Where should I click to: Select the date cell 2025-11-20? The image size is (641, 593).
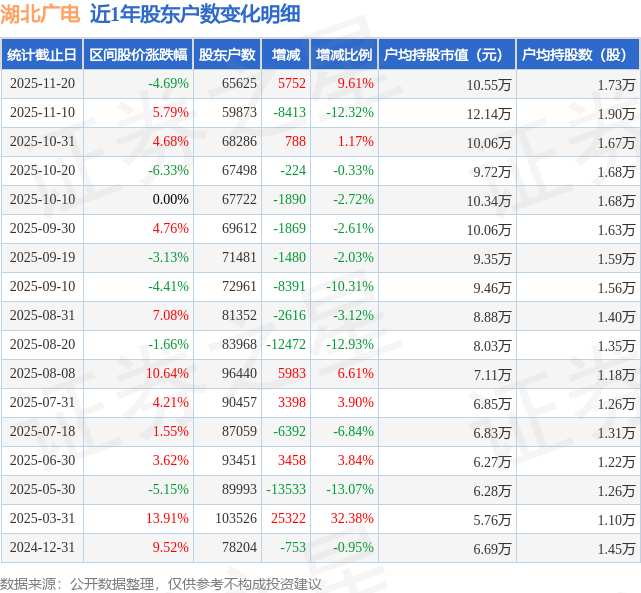pos(43,83)
